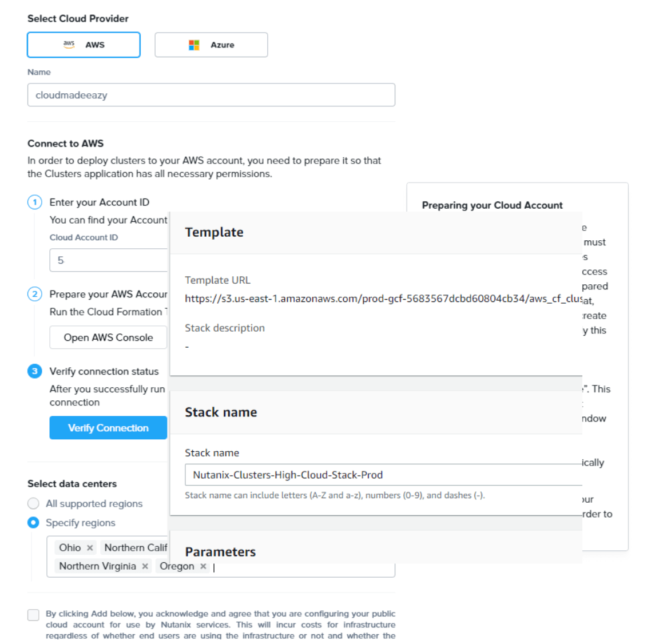The height and width of the screenshot is (644, 651).
Task: Remove the Northern Virginia region tag
Action: [x=145, y=566]
